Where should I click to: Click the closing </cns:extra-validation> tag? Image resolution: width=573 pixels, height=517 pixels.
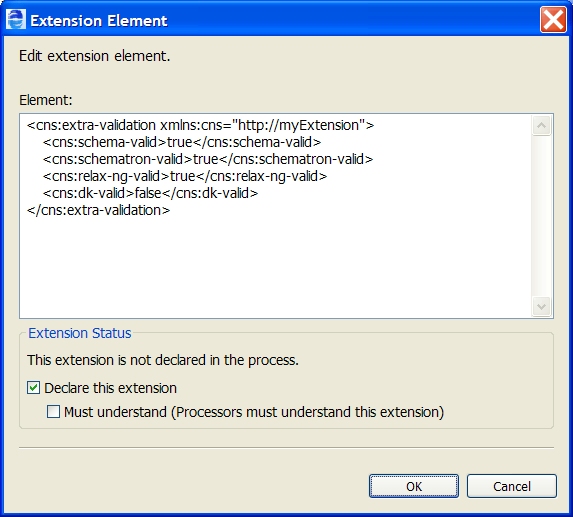[99, 210]
